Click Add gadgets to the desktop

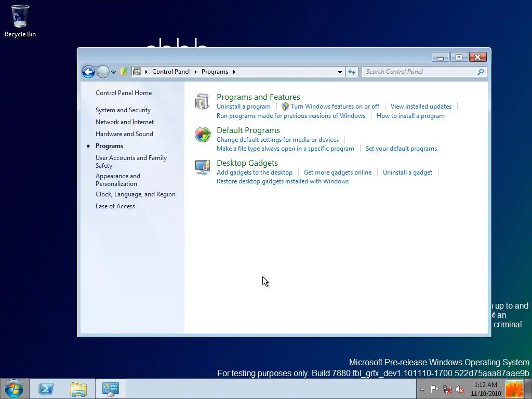click(255, 172)
